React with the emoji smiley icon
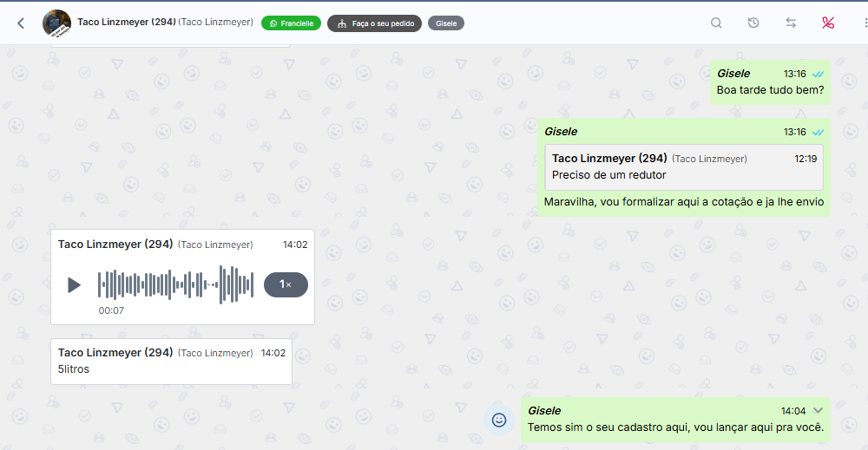868x450 pixels. 499,420
